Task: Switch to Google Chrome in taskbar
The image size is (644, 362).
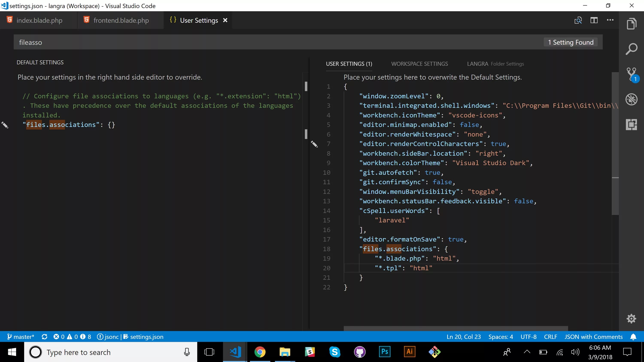Action: point(260,352)
